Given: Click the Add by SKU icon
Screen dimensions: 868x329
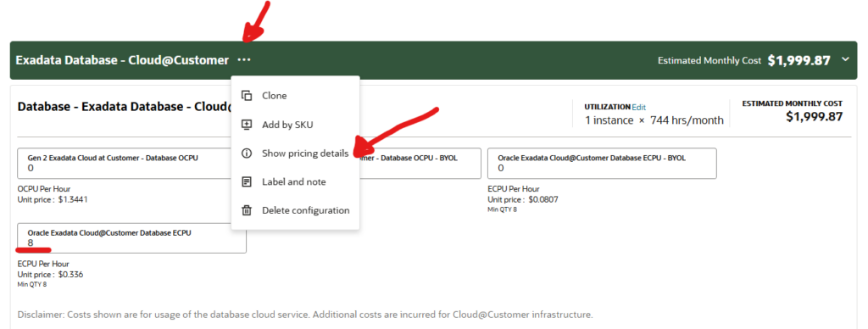Looking at the screenshot, I should (x=247, y=125).
